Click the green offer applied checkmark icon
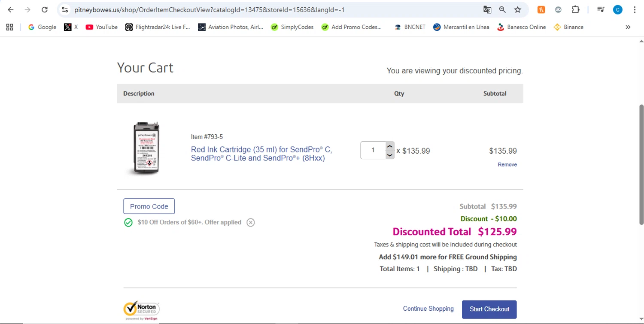The image size is (644, 324). pos(128,222)
